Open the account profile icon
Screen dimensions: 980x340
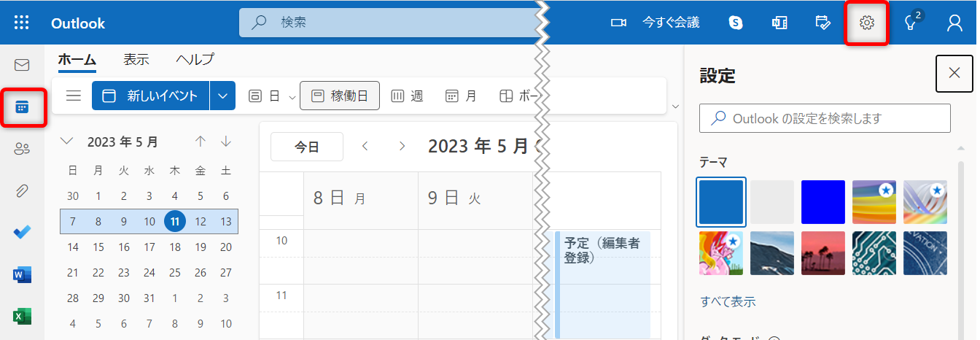coord(954,23)
